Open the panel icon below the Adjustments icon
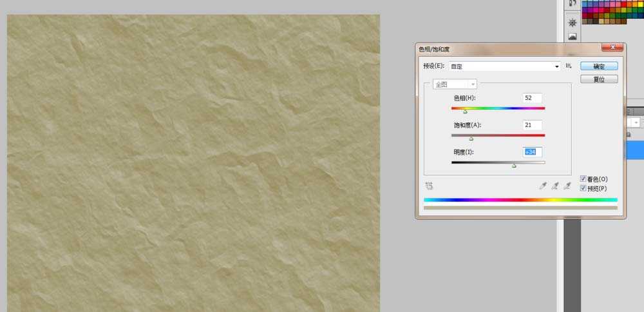This screenshot has width=644, height=312. [572, 37]
